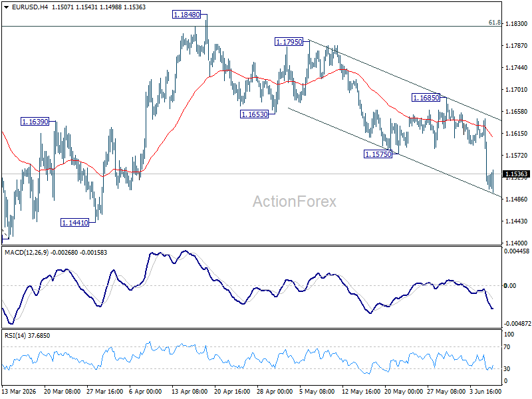Click the 3 Jun 16:00 time label
Screen dimensions: 532x399
[485, 391]
